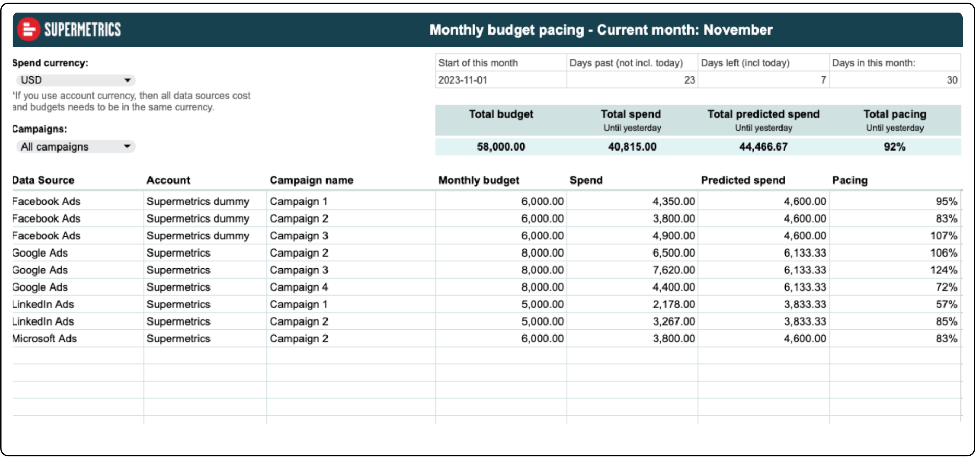Click the Microsoft Ads data source cell
Viewport: 980px width, 460px height.
tap(44, 339)
